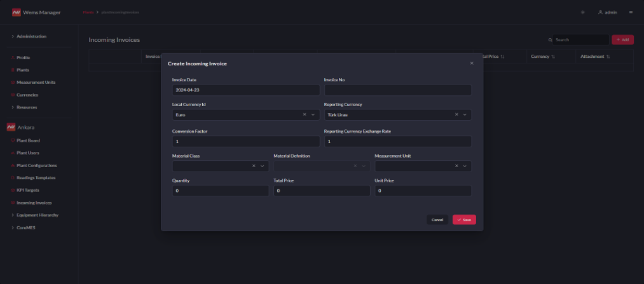Click the hamburger menu icon at top right

click(631, 12)
